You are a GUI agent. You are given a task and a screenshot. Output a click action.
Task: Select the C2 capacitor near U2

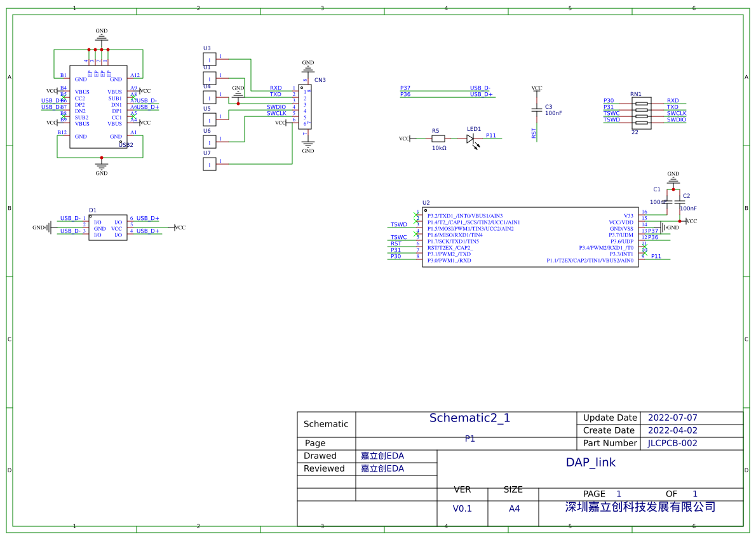[x=680, y=202]
